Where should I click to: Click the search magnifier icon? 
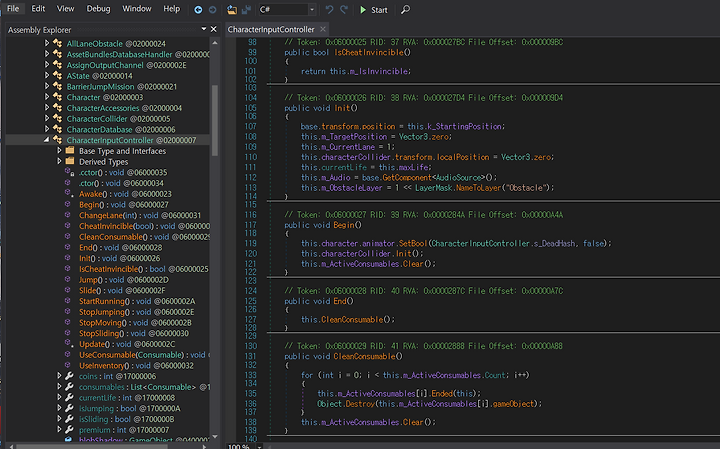pyautogui.click(x=405, y=10)
